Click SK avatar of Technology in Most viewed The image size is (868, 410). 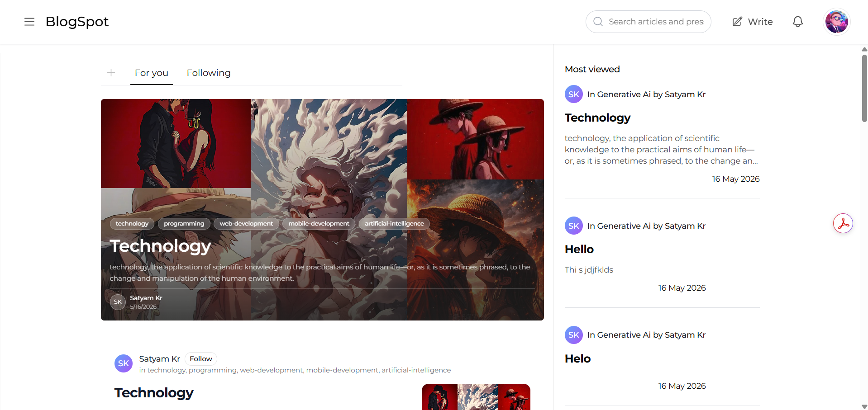click(574, 94)
